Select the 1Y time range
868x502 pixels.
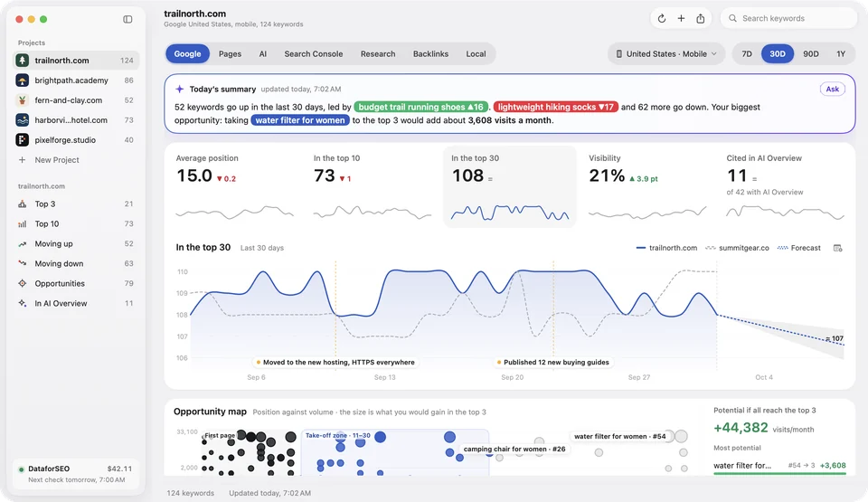pos(841,53)
